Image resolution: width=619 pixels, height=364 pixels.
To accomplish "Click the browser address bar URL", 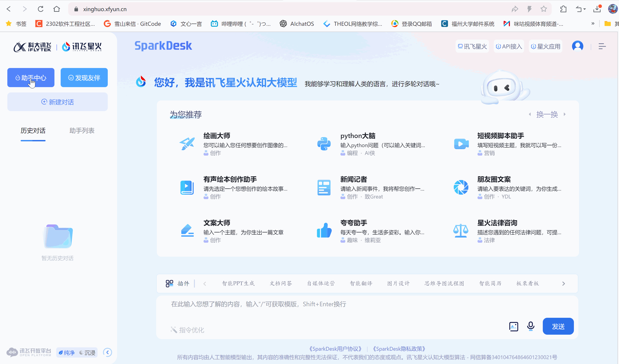I will click(x=105, y=9).
